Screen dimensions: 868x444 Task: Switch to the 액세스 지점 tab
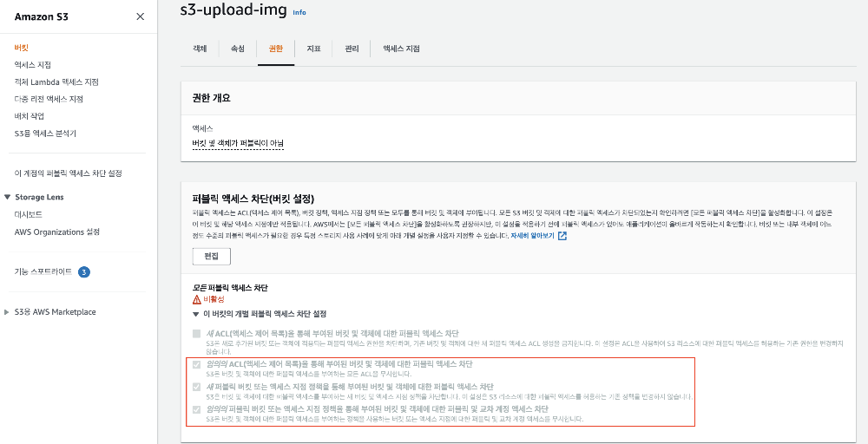(401, 49)
